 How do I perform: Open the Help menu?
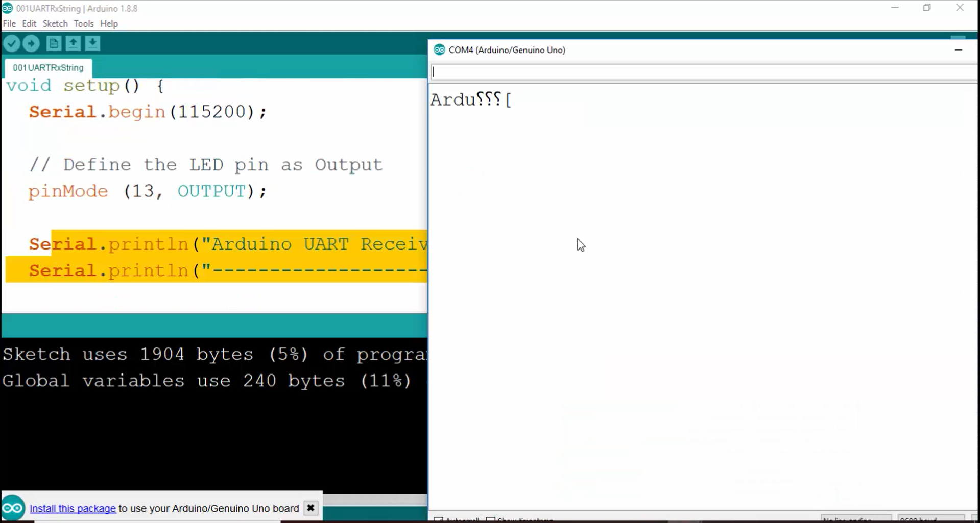point(109,23)
